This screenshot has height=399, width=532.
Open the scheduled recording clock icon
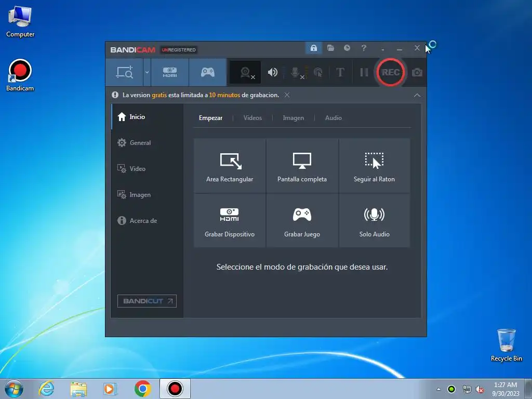coord(347,48)
